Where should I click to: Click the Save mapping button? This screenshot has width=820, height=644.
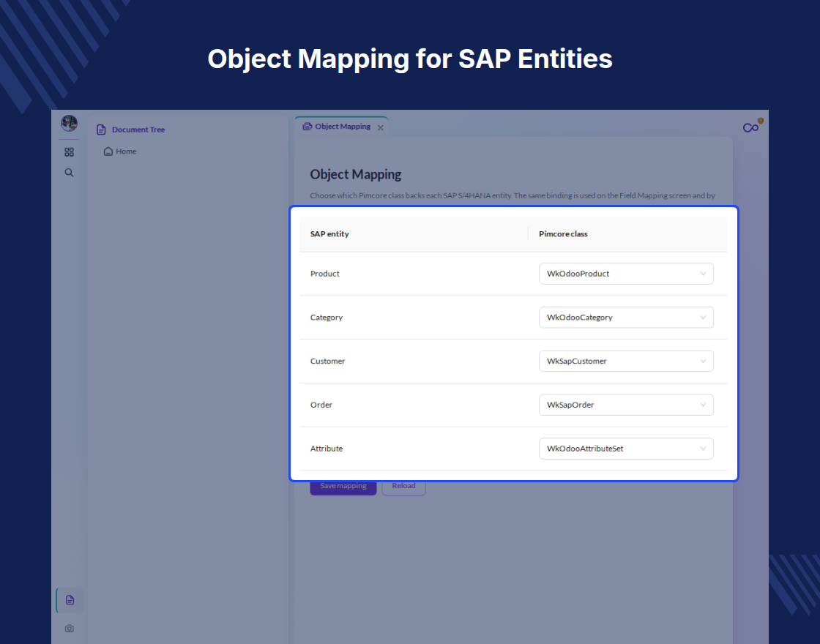pyautogui.click(x=343, y=486)
